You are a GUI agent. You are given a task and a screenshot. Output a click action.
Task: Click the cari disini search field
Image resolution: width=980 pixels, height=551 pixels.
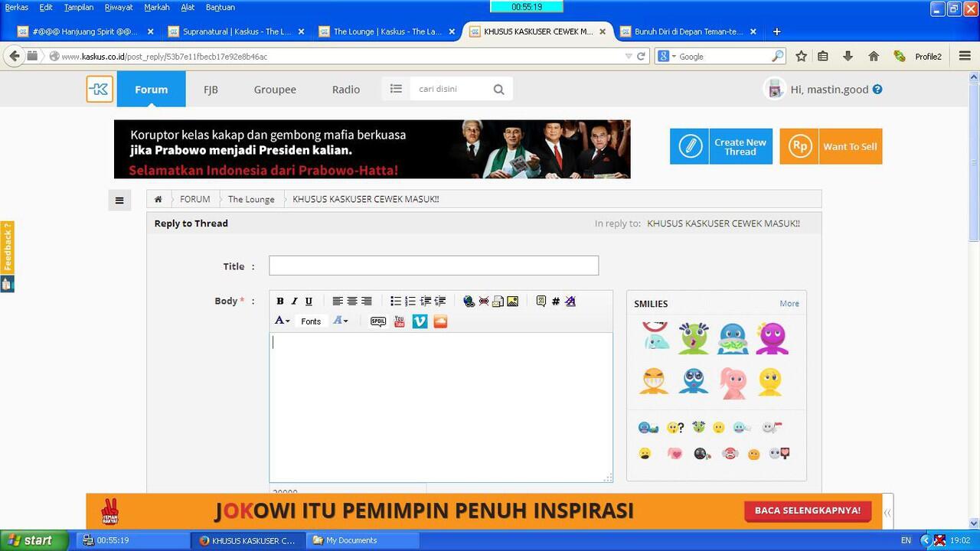449,89
